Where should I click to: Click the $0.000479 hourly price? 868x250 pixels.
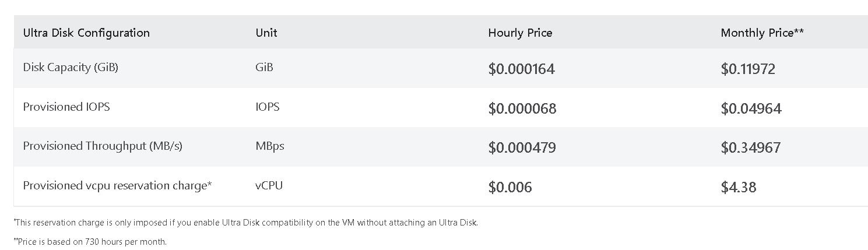(522, 148)
